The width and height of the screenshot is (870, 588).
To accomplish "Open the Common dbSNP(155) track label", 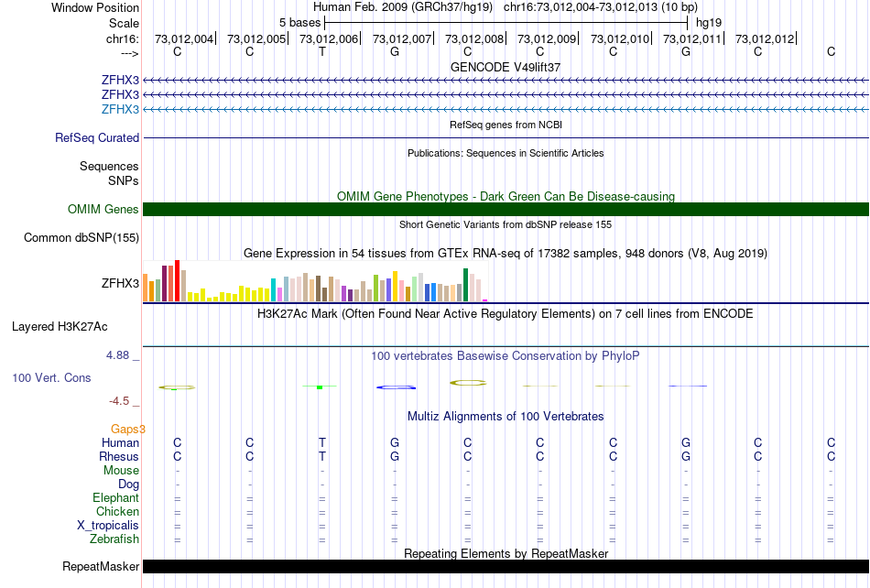I will tap(82, 237).
